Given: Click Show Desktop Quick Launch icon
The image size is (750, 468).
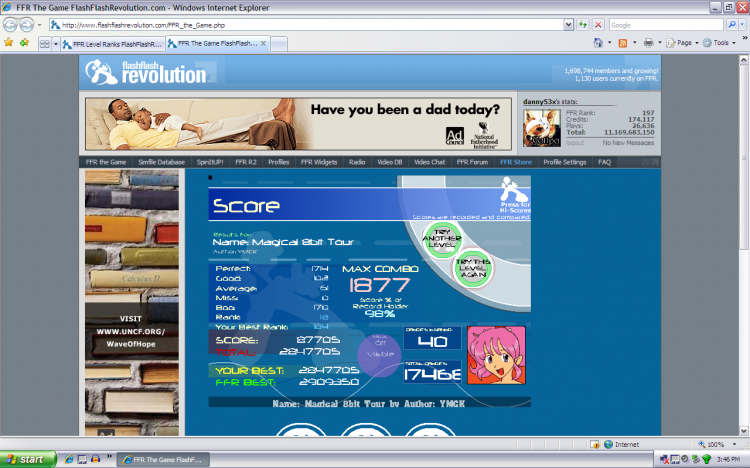Looking at the screenshot, I should [x=82, y=459].
